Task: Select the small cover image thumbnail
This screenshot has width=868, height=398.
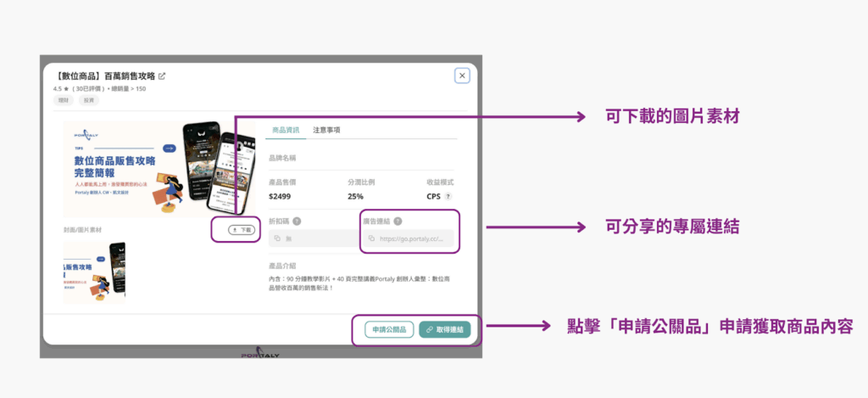Action: (94, 272)
